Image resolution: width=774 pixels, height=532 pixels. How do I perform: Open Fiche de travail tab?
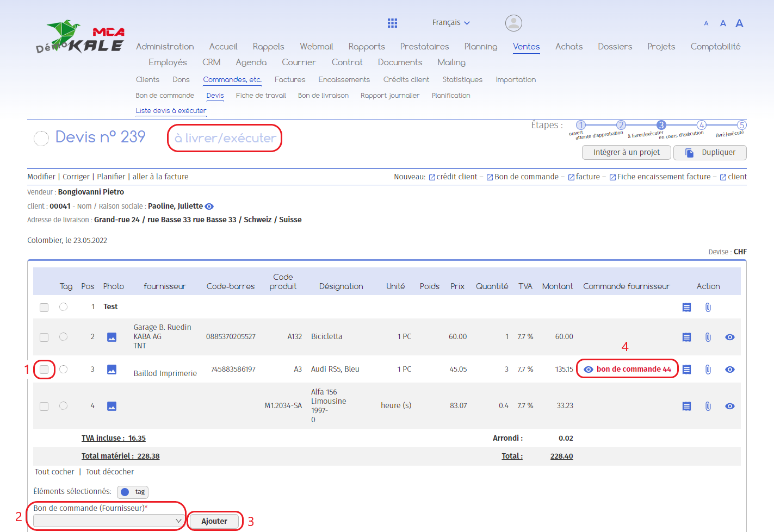261,96
